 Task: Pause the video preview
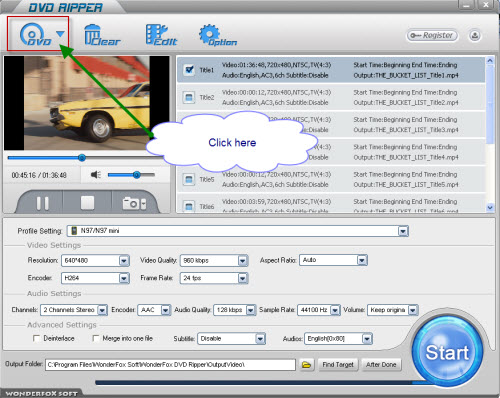coord(43,203)
